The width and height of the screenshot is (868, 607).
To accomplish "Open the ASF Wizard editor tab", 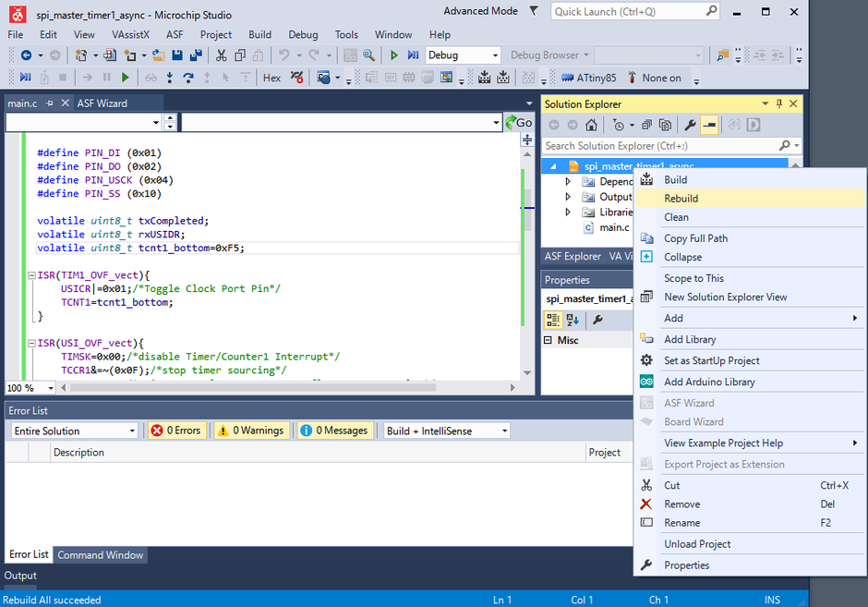I will tap(102, 103).
